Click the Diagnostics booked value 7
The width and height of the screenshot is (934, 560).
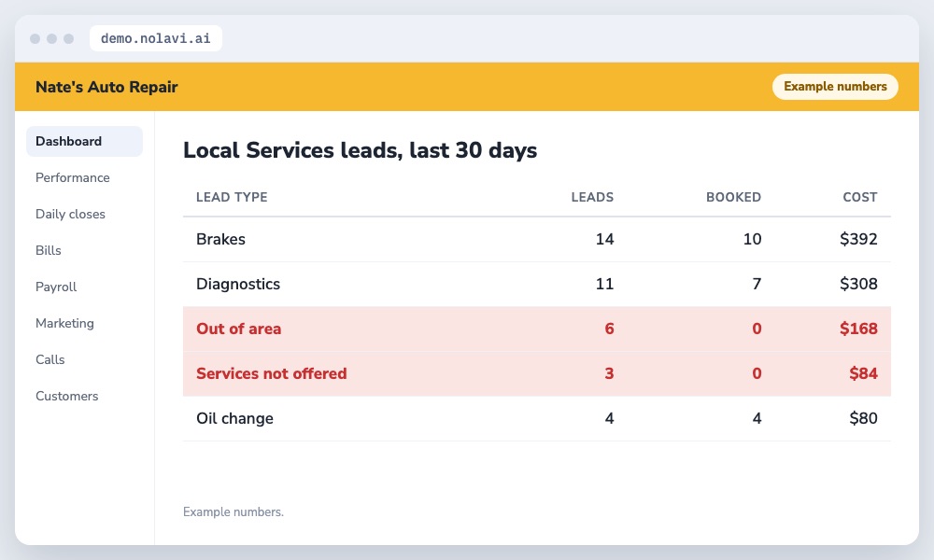click(757, 284)
